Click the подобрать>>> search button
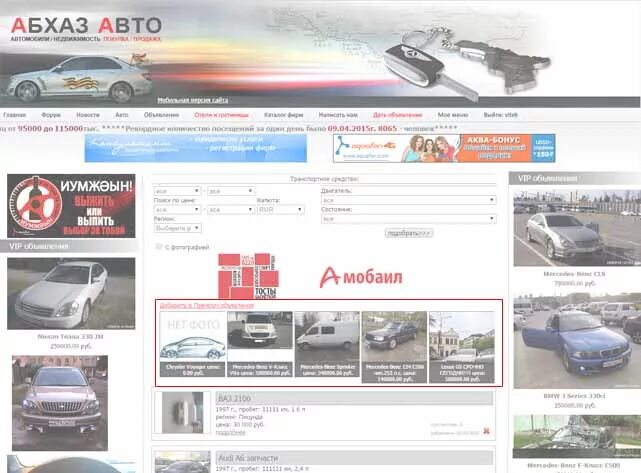The width and height of the screenshot is (641, 473). tap(409, 233)
